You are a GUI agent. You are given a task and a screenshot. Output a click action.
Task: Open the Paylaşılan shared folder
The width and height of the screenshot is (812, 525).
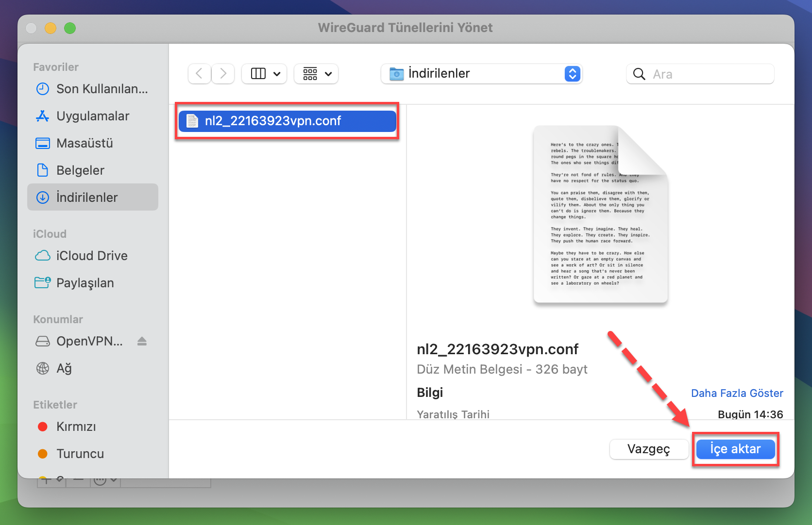click(x=85, y=283)
